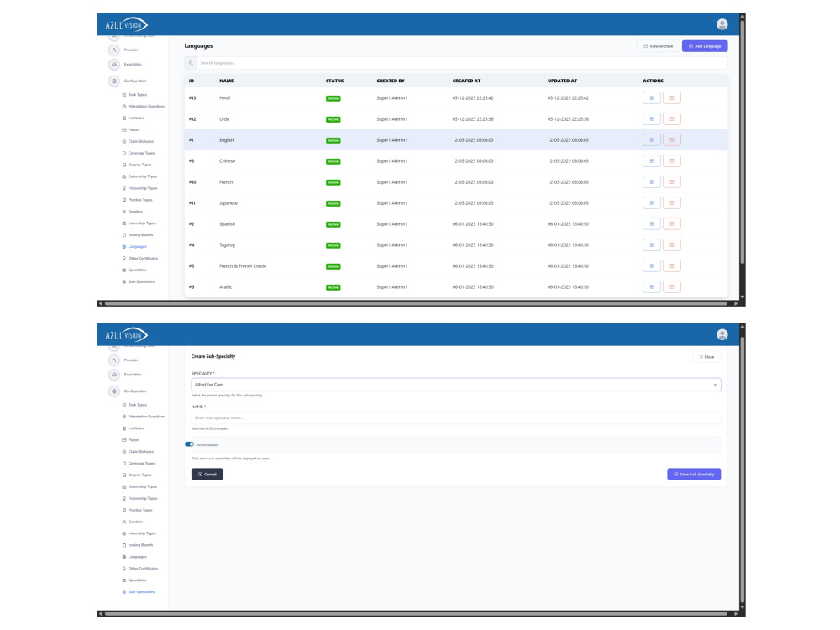Close the Create Sub-Specialty form
This screenshot has height=630, width=840.
coord(706,357)
